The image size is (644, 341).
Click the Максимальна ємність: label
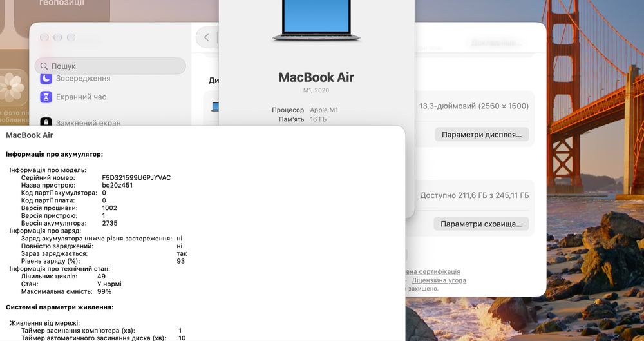click(x=57, y=291)
